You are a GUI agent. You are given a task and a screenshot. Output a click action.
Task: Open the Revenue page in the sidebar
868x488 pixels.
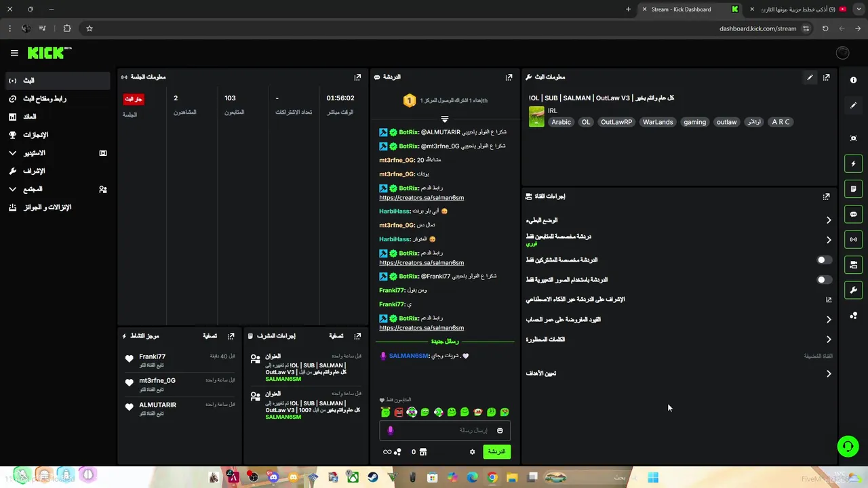(x=57, y=117)
